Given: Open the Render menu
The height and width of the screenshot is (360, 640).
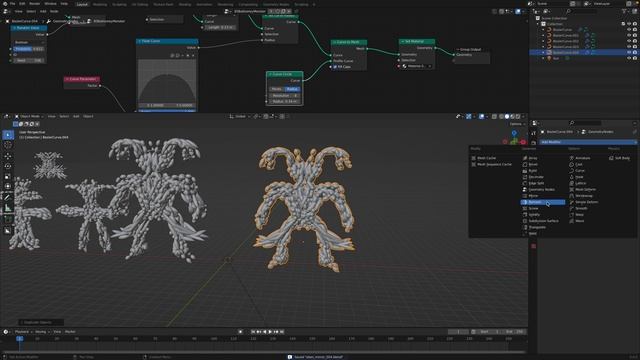Looking at the screenshot, I should 35,4.
